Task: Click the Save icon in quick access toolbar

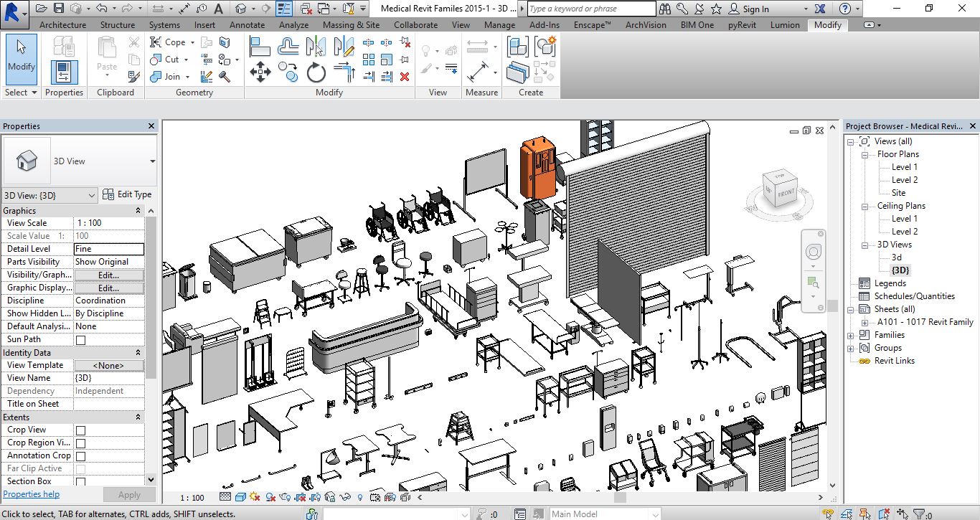Action: (60, 9)
